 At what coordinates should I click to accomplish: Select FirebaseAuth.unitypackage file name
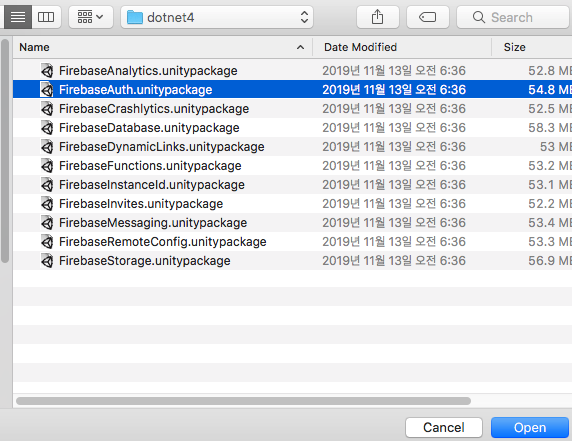(135, 90)
